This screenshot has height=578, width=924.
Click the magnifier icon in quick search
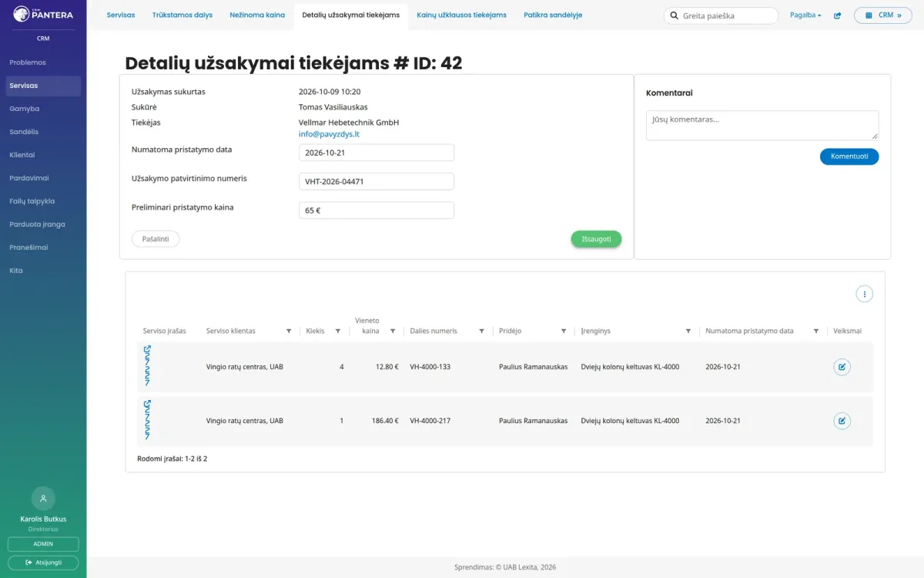(x=675, y=15)
